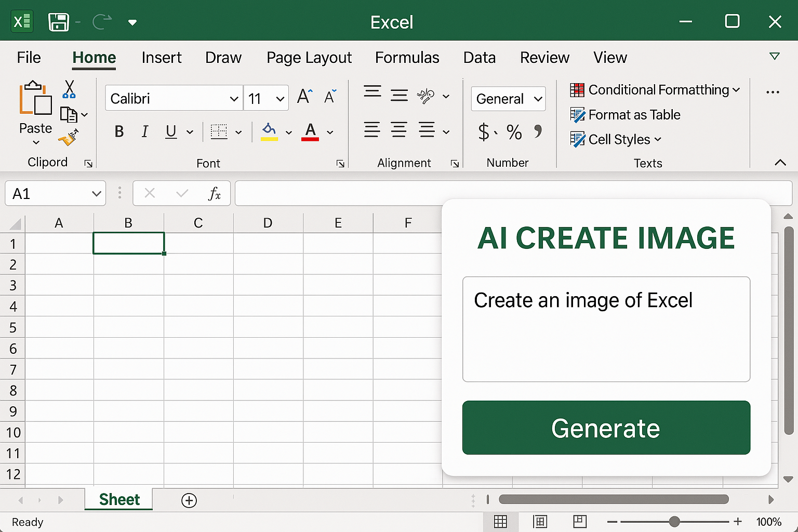Image resolution: width=798 pixels, height=532 pixels.
Task: Click the middle align icon
Action: (399, 95)
